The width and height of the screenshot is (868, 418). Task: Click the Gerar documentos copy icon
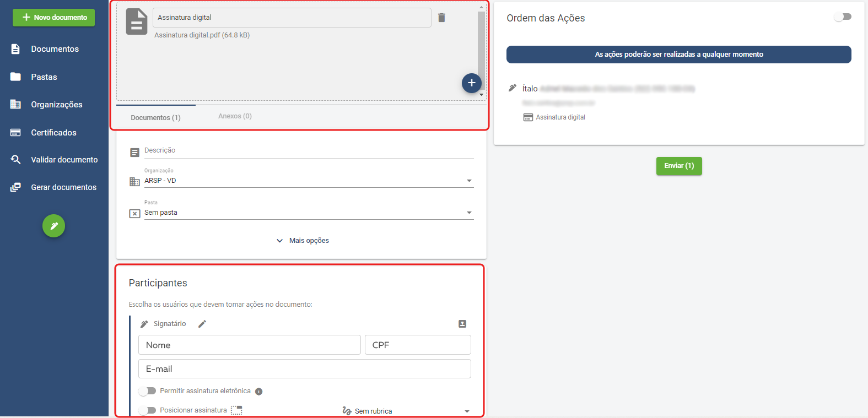pyautogui.click(x=15, y=187)
